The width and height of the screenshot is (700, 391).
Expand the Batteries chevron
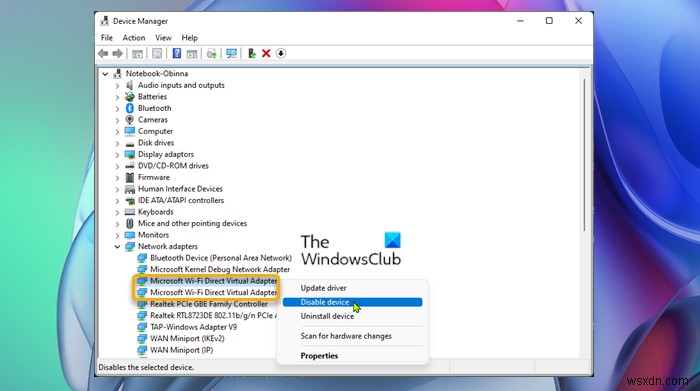(x=117, y=97)
